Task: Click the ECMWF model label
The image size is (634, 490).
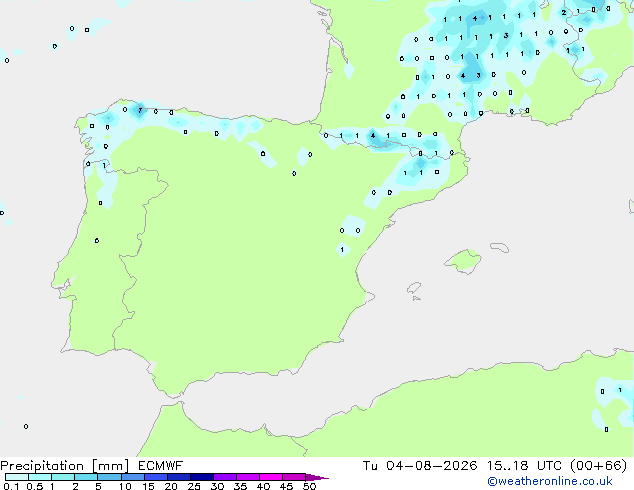Action: point(161,466)
